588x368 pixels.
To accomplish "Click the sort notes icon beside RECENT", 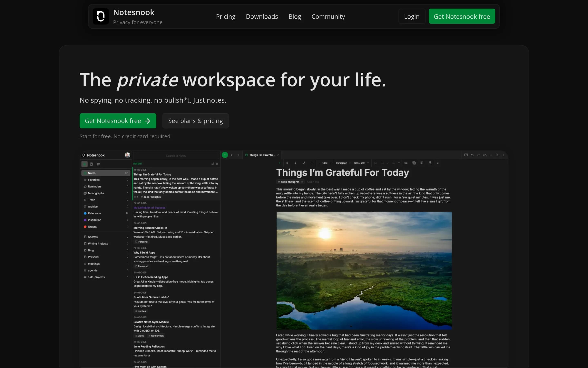I will pos(213,164).
